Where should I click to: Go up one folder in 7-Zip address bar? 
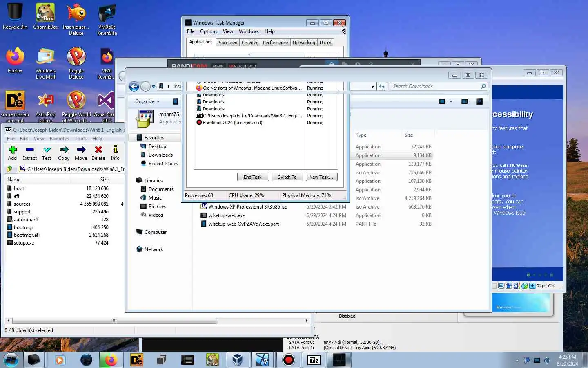click(9, 169)
